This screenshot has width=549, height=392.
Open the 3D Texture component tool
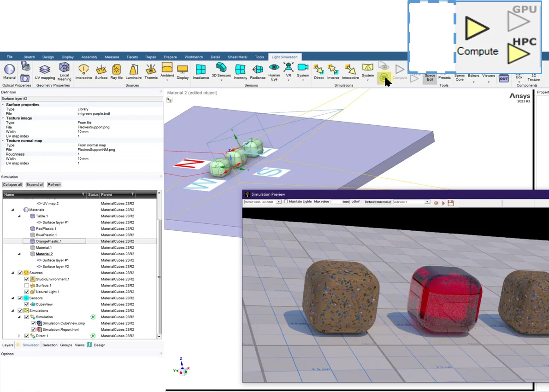(x=534, y=77)
